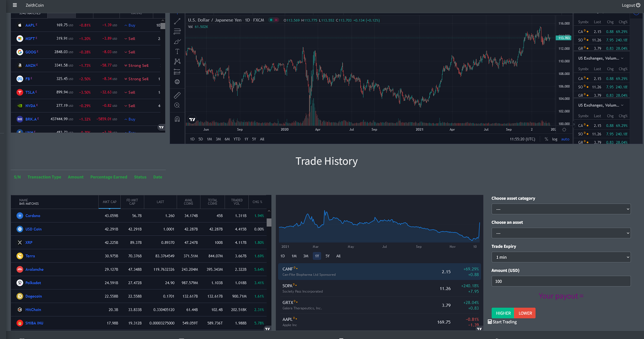Click the Google logo in GOOG row

pyautogui.click(x=20, y=52)
